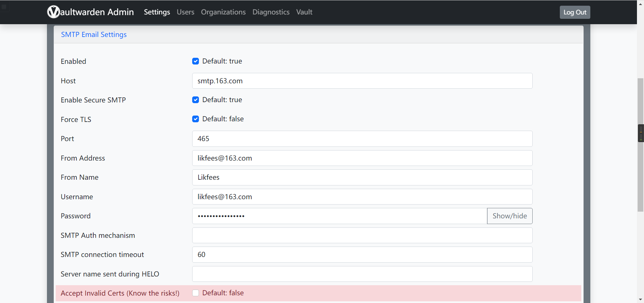Click the From Name input
644x303 pixels.
pyautogui.click(x=362, y=177)
